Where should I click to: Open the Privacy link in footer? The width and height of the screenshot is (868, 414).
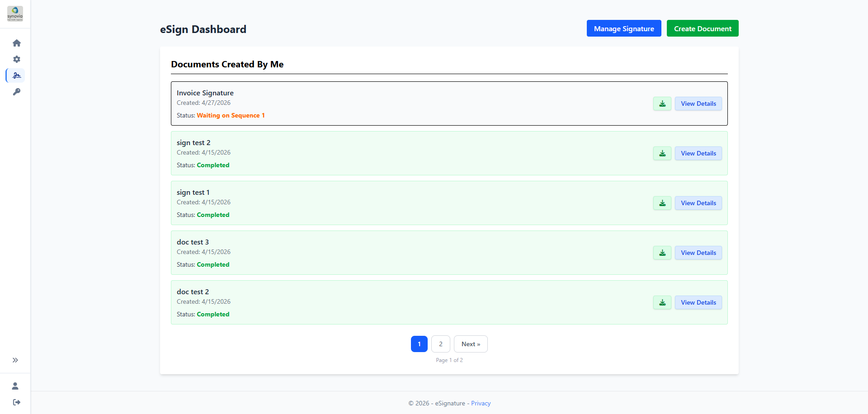pyautogui.click(x=481, y=403)
